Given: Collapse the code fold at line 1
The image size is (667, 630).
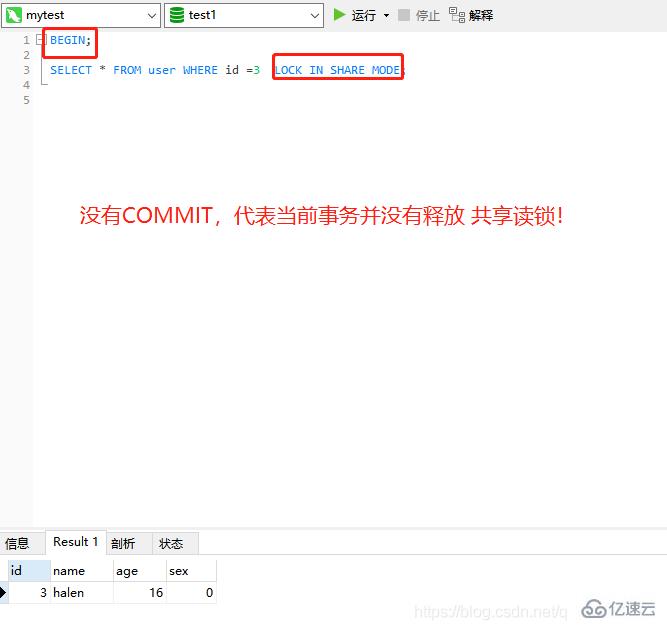Looking at the screenshot, I should pyautogui.click(x=40, y=40).
